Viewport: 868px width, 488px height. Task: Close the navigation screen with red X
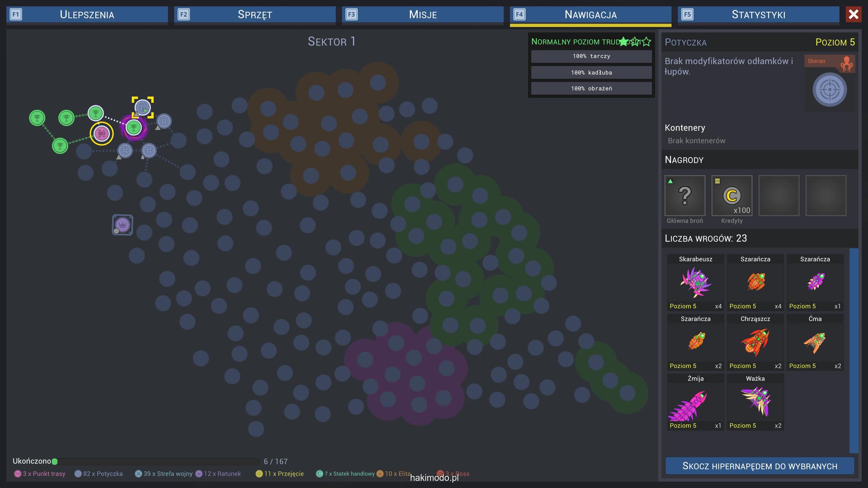[x=854, y=14]
